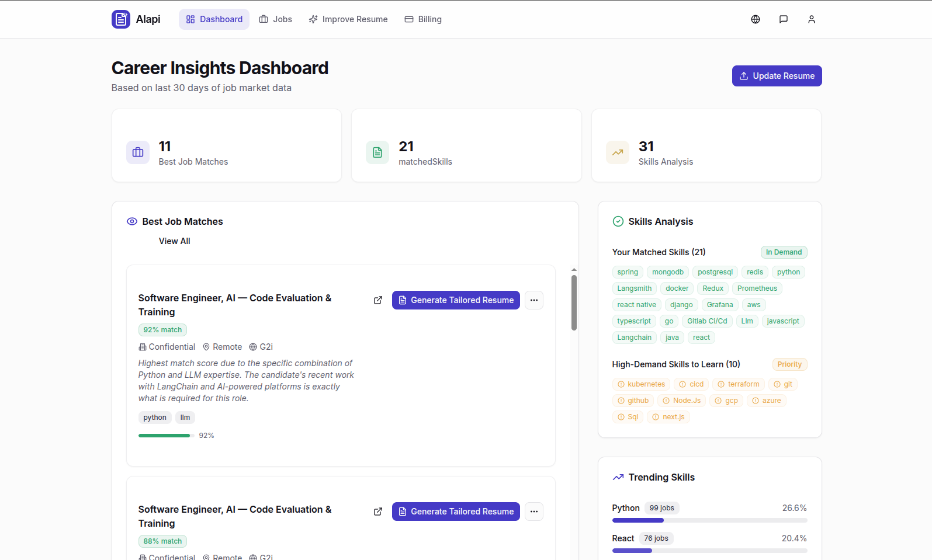This screenshot has height=560, width=932.
Task: Open more options for the 88% match job
Action: 534,512
